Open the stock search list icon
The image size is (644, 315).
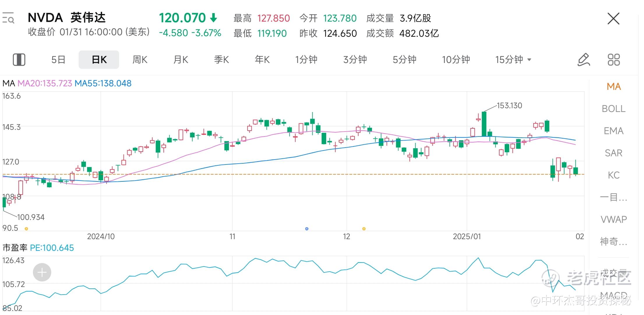pyautogui.click(x=8, y=17)
